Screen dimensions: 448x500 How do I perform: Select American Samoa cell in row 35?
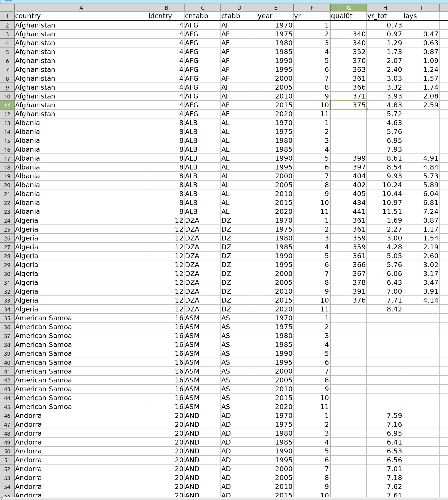click(81, 318)
